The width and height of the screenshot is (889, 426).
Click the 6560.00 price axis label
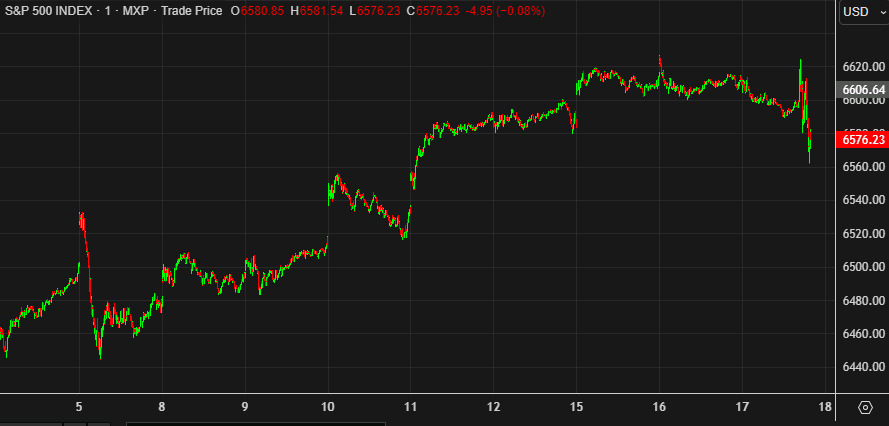coord(863,167)
